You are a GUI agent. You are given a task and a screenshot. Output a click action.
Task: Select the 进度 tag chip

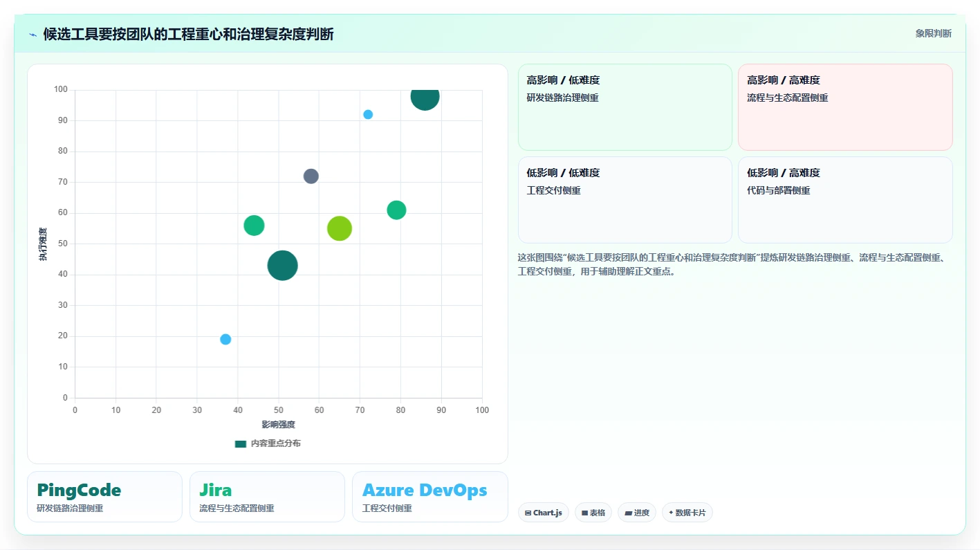coord(637,513)
